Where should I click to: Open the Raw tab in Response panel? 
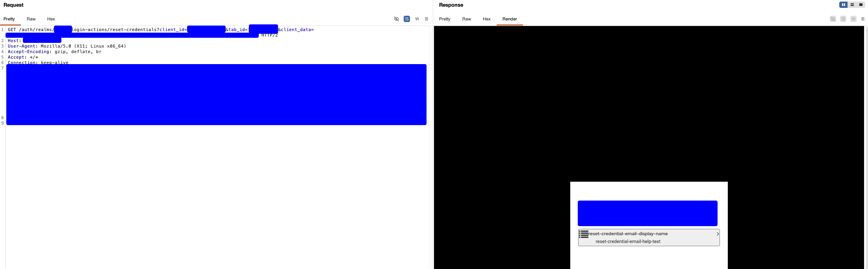point(467,19)
